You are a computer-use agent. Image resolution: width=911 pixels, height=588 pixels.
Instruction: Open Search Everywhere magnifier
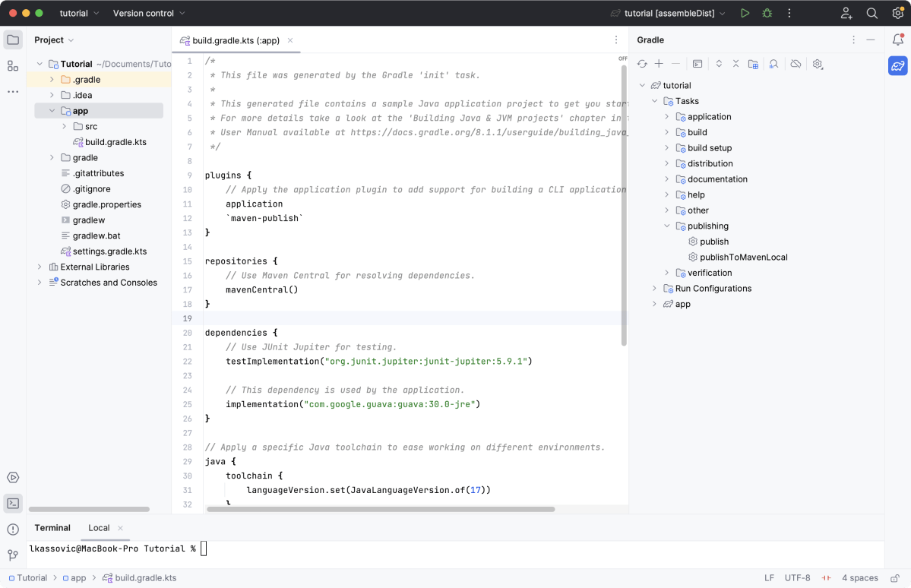[872, 13]
